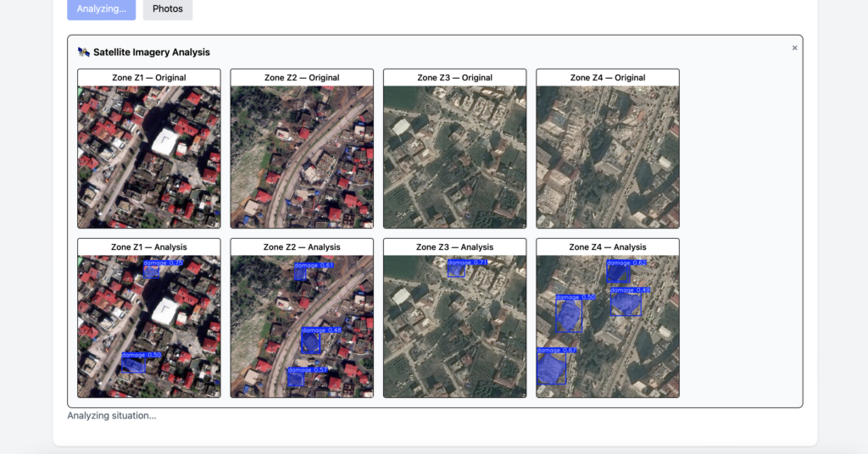
Task: Open the Photos tab
Action: pyautogui.click(x=168, y=9)
